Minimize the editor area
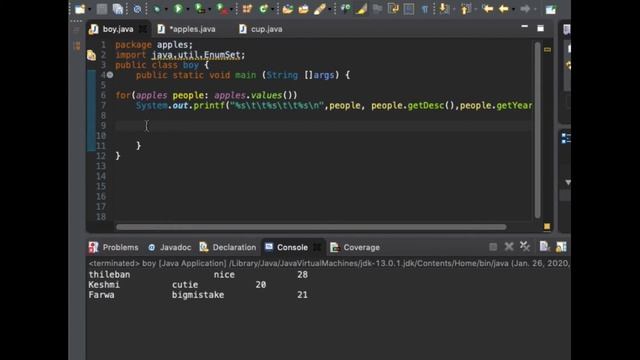This screenshot has height=360, width=640. point(524,27)
